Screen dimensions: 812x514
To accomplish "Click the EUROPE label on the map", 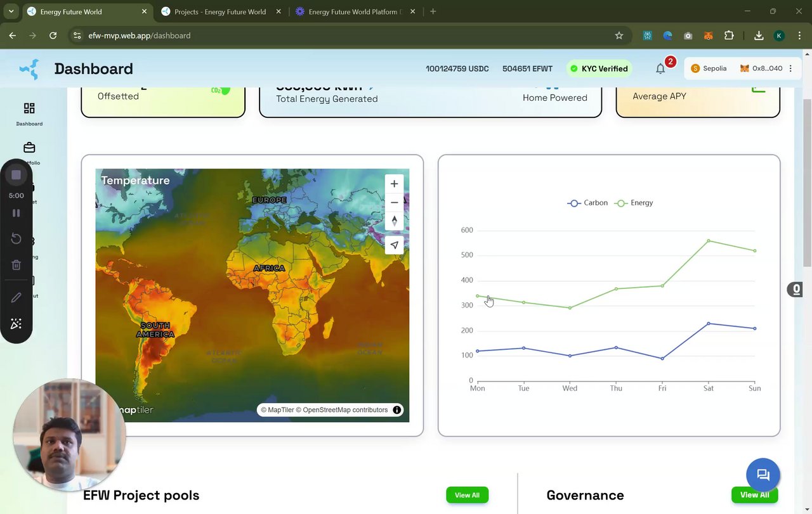I will (270, 200).
